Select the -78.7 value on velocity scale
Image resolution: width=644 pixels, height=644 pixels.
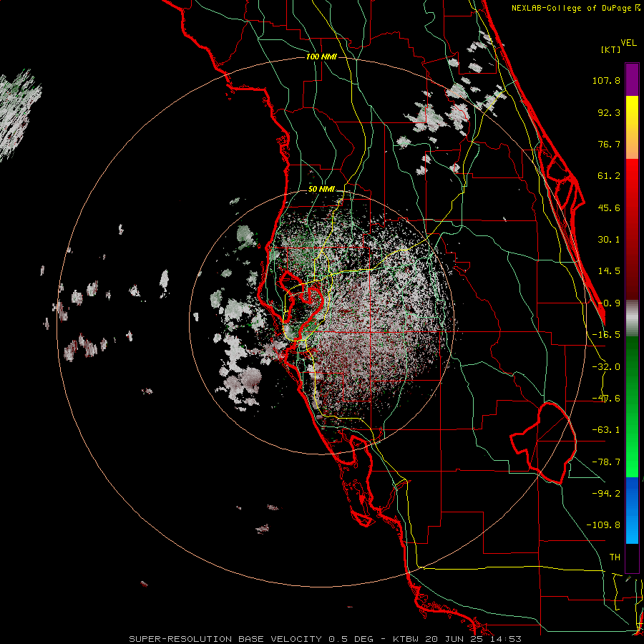pos(606,462)
